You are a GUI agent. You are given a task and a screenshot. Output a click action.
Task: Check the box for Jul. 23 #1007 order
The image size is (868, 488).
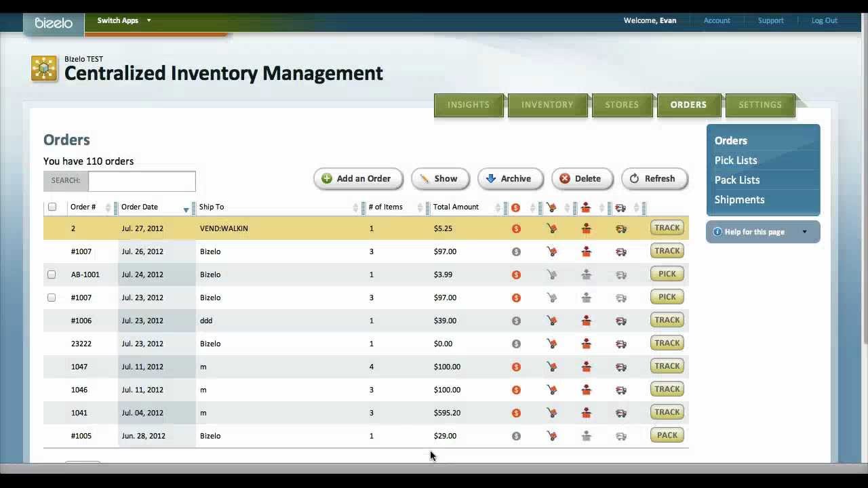[x=52, y=298]
